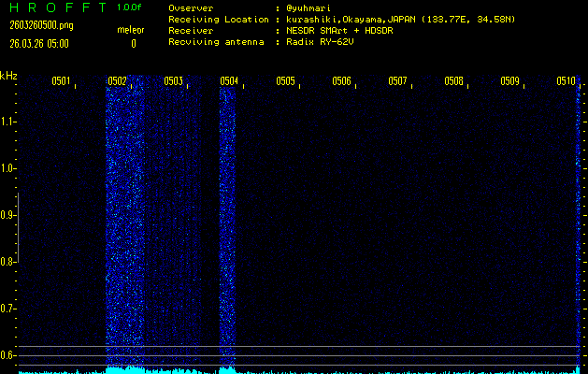Viewport: 588px width, 374px height.
Task: Select the 0502 time marker
Action: tap(117, 81)
